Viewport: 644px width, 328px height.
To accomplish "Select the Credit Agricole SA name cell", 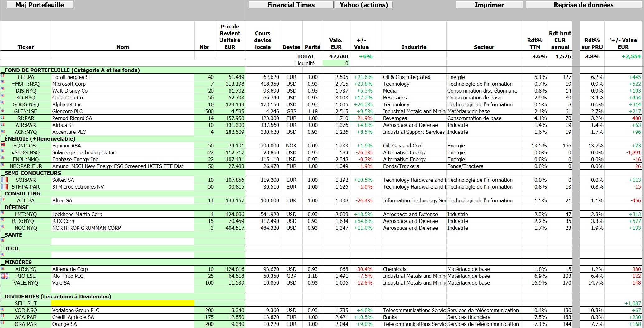I will pos(123,317).
